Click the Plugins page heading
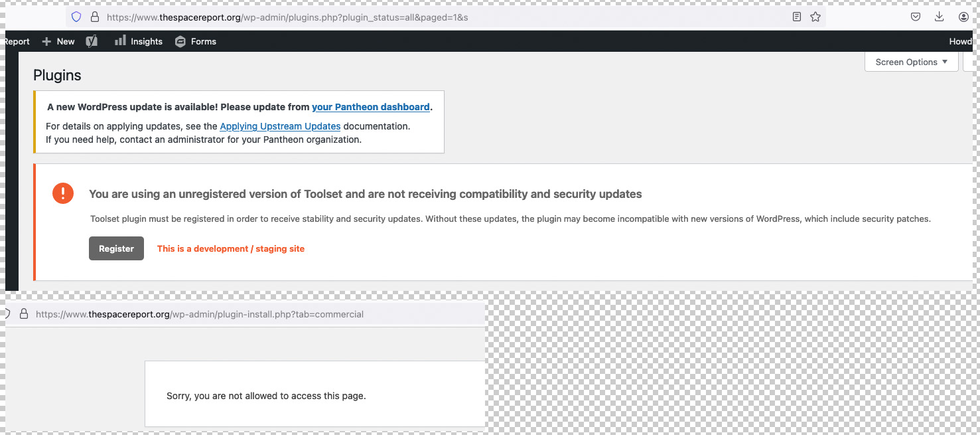The height and width of the screenshot is (435, 980). (x=57, y=75)
